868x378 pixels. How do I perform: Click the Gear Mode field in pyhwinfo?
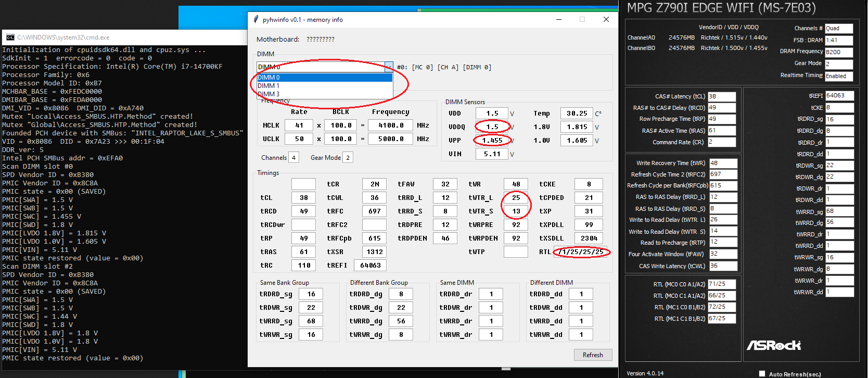[348, 158]
